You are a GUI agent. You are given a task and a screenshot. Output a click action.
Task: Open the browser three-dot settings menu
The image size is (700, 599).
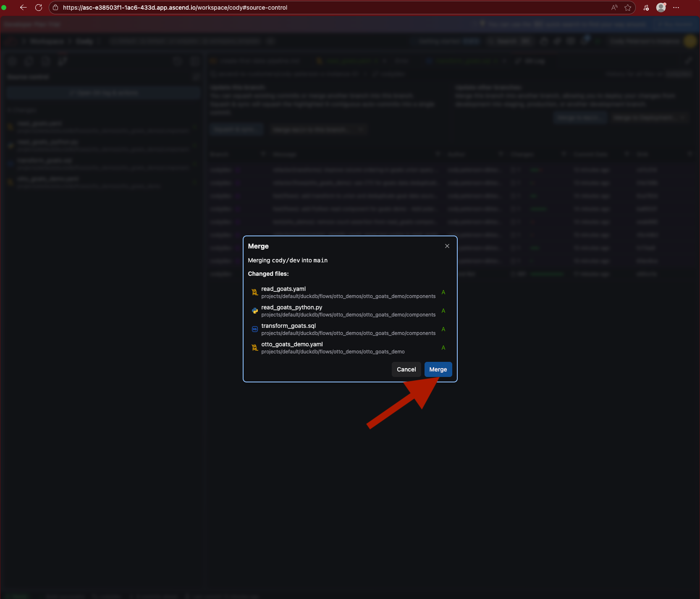(676, 8)
